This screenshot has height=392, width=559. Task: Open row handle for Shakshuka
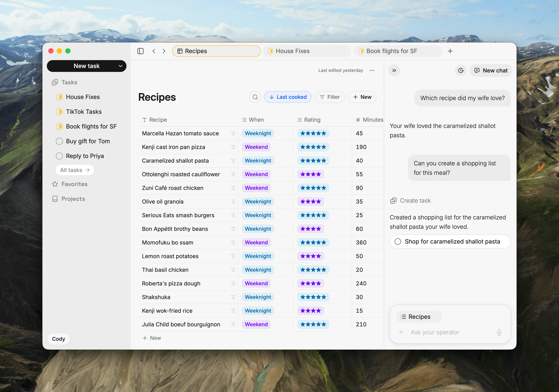pyautogui.click(x=233, y=297)
